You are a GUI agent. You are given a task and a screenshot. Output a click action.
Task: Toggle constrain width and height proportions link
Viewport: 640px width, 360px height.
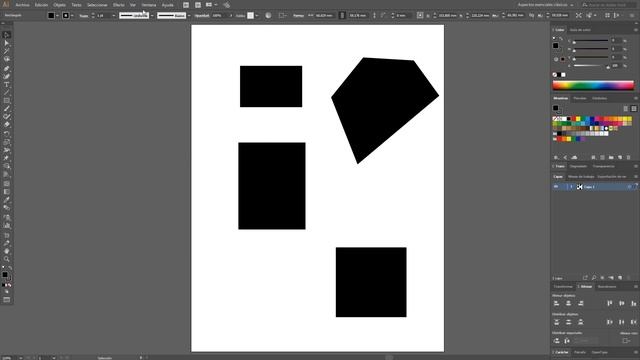pyautogui.click(x=342, y=16)
